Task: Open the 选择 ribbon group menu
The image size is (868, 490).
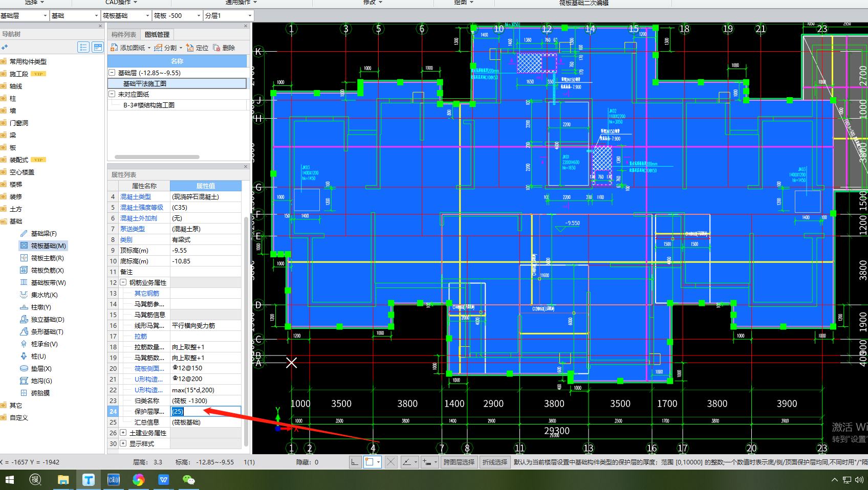Action: coord(34,3)
